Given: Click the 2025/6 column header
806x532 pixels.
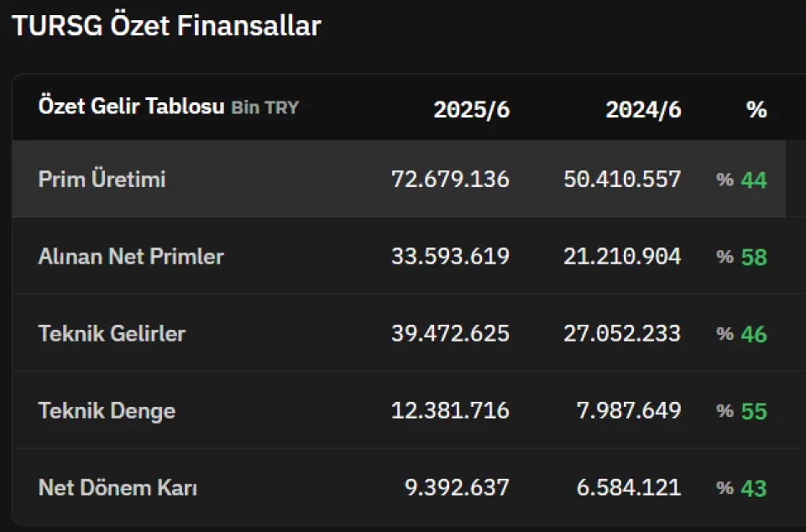Looking at the screenshot, I should [x=471, y=109].
